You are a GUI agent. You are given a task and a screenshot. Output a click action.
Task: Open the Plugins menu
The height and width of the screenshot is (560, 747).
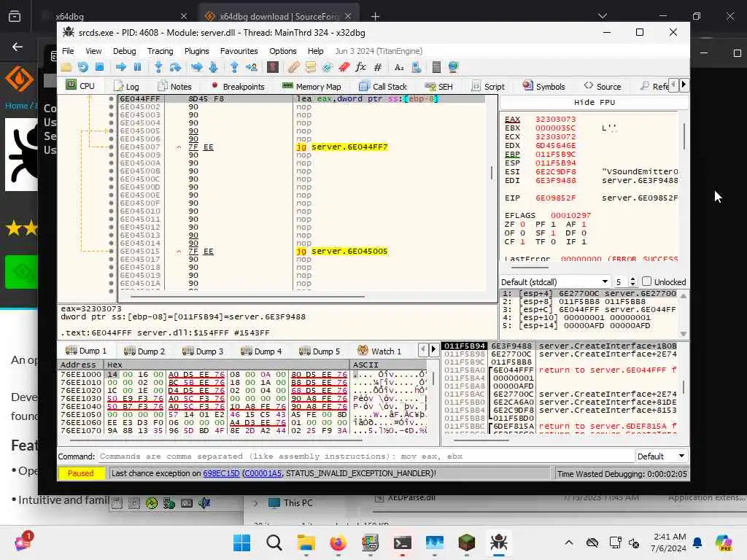coord(196,51)
